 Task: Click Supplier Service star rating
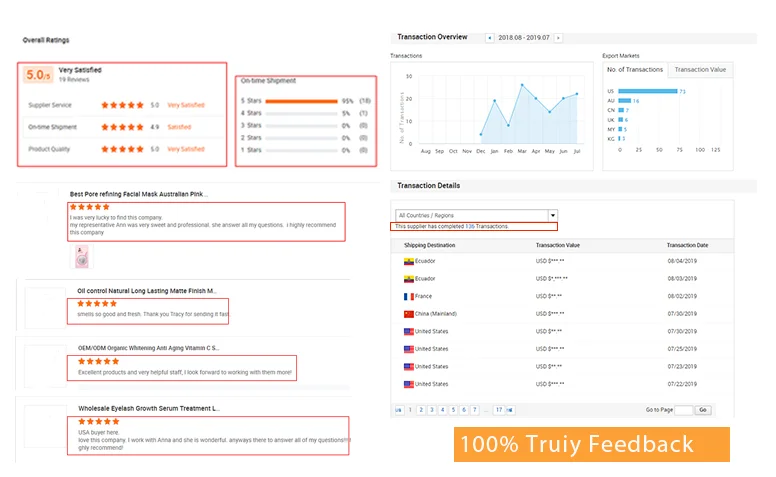[123, 105]
